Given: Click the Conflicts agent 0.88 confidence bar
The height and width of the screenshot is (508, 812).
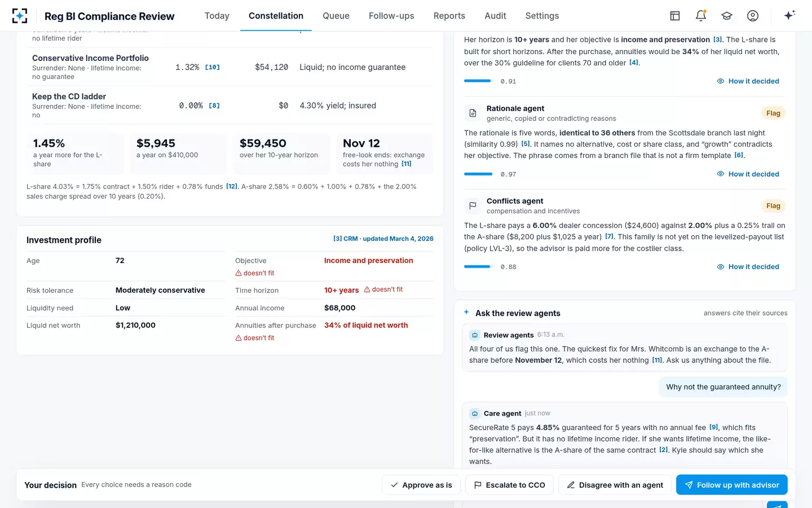Looking at the screenshot, I should 478,266.
